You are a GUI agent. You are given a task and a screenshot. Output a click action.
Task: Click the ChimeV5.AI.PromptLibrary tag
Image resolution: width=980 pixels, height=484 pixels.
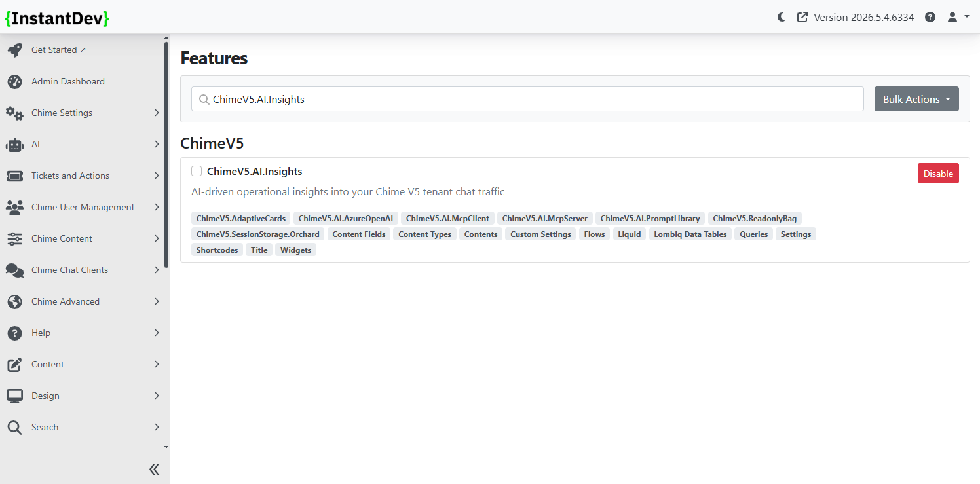point(650,218)
